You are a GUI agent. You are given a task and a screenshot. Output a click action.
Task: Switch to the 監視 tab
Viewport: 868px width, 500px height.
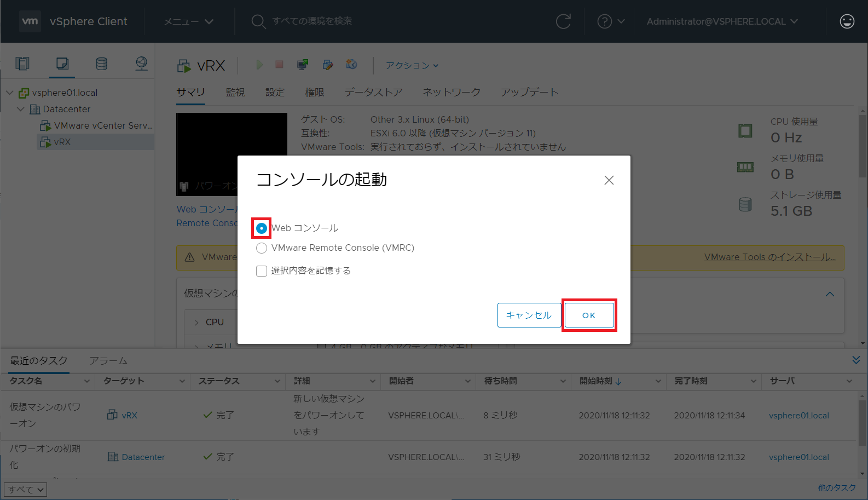tap(235, 92)
